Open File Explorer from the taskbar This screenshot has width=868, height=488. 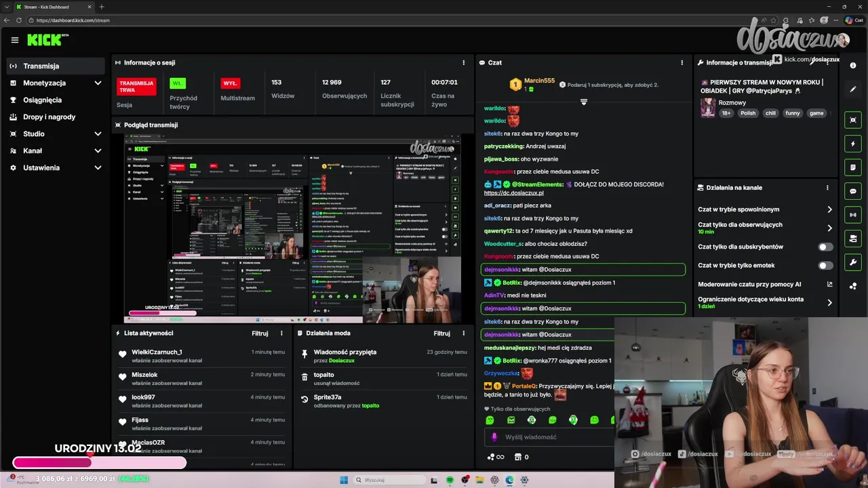click(x=479, y=480)
